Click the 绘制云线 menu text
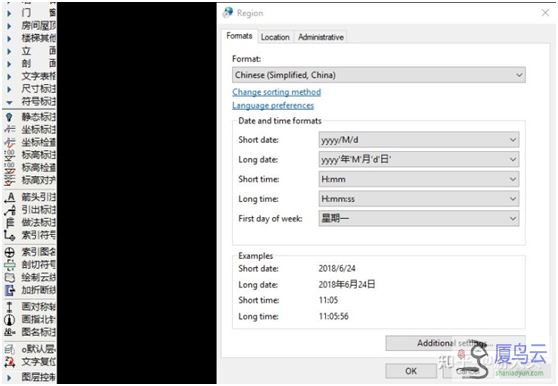 coord(39,277)
